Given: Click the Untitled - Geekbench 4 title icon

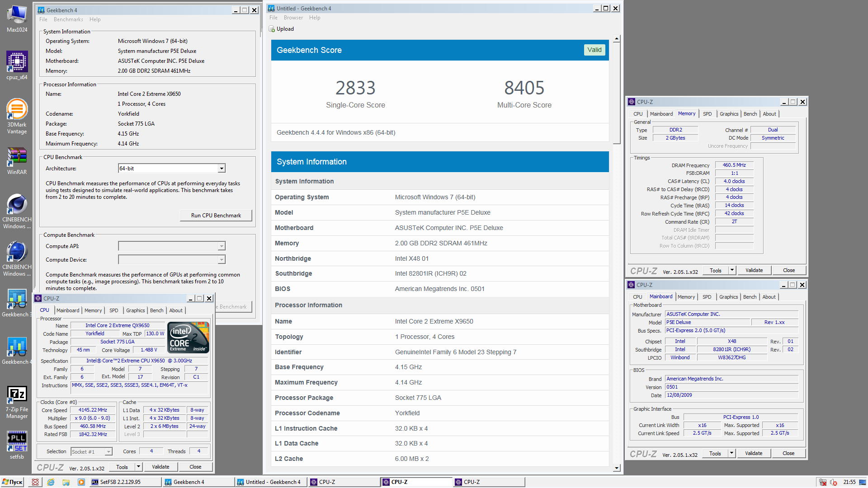Looking at the screenshot, I should tap(271, 8).
